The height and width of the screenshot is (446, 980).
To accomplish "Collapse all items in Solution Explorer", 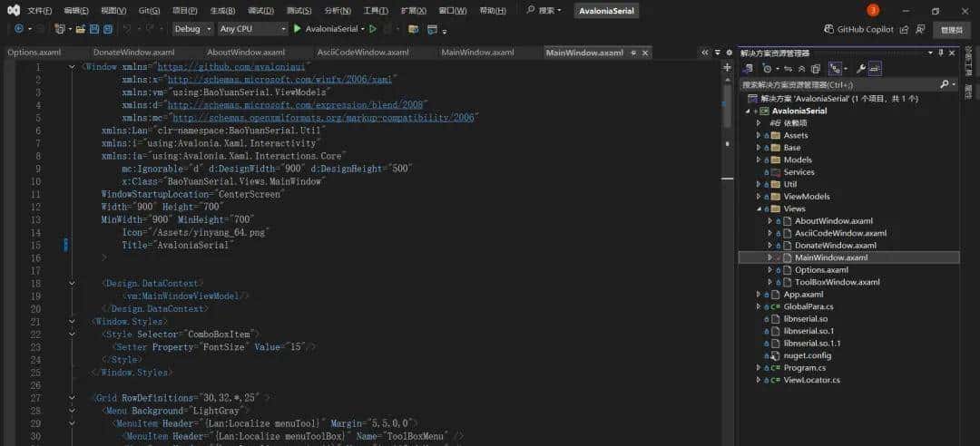I will point(802,68).
